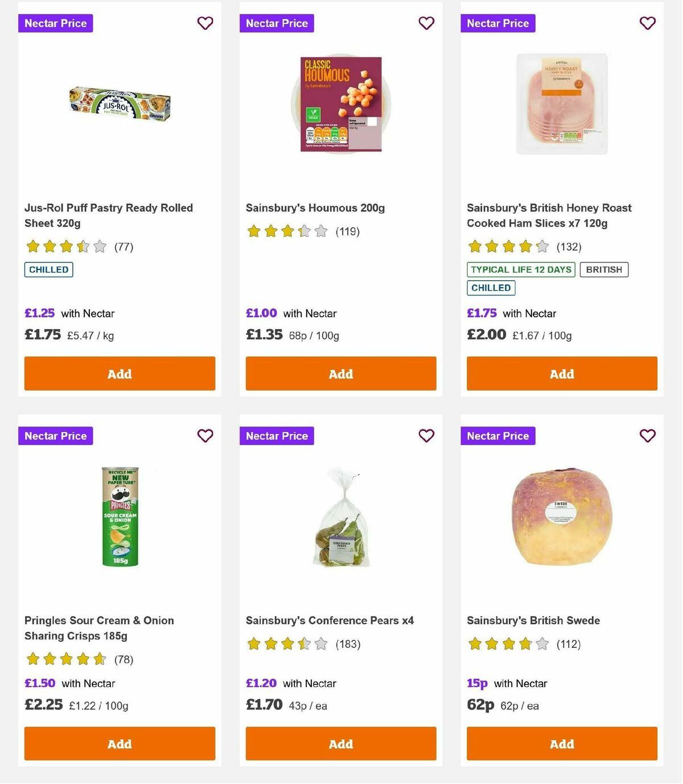683x784 pixels.
Task: Favourite the British Swede with the heart icon
Action: pos(648,436)
